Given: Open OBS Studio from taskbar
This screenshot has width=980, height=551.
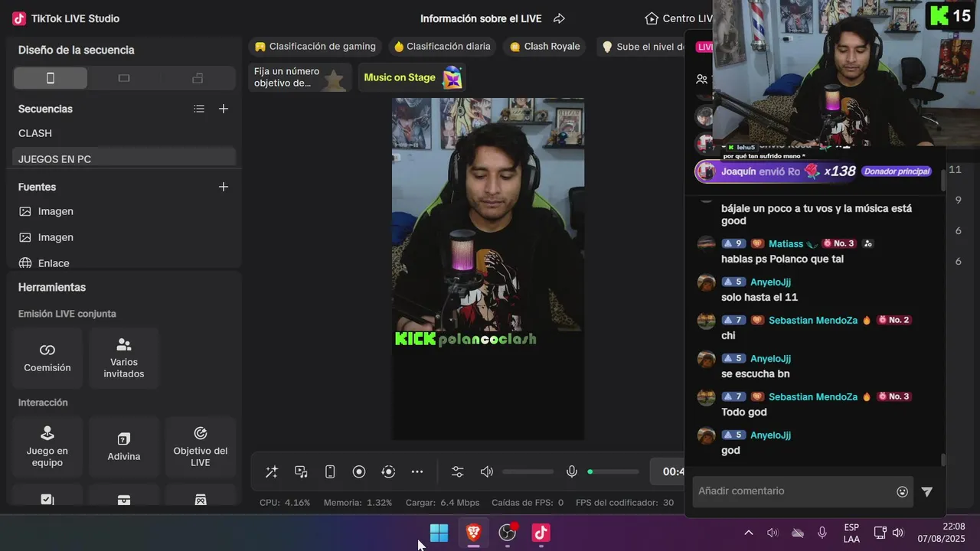Looking at the screenshot, I should click(x=508, y=533).
